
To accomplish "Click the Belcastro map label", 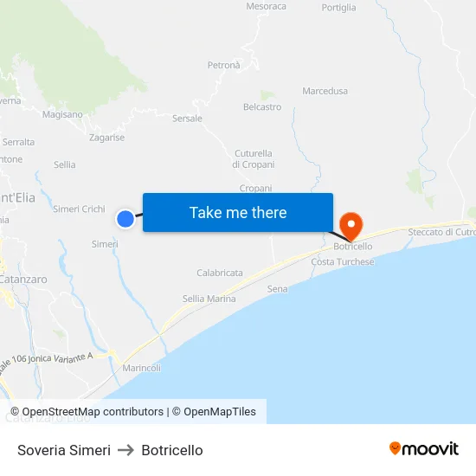I will pos(262,106).
